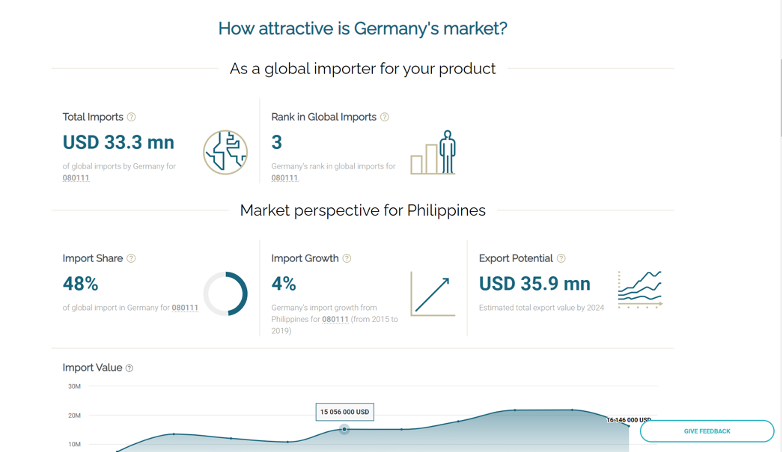782x452 pixels.
Task: Click help icon next to Total Imports
Action: 131,117
